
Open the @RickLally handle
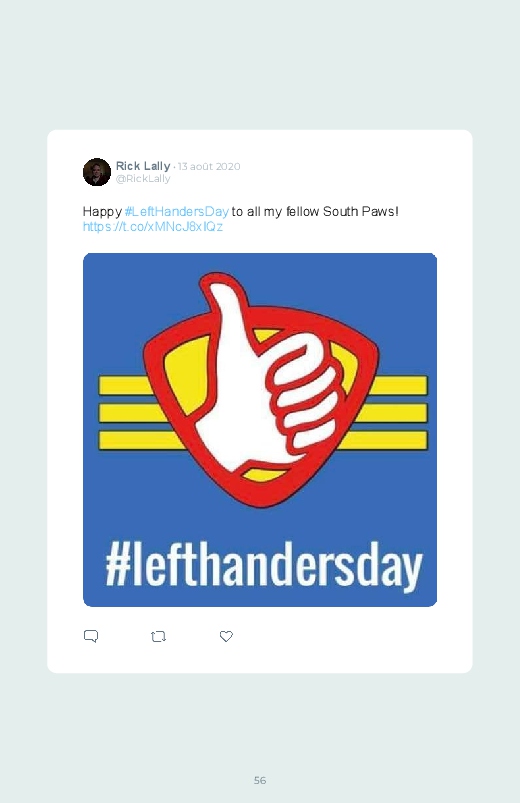click(x=143, y=179)
